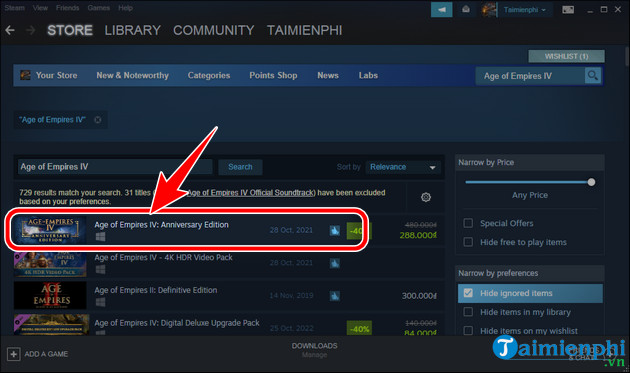Switch to the LIBRARY tab
Image resolution: width=630 pixels, height=373 pixels.
[133, 31]
